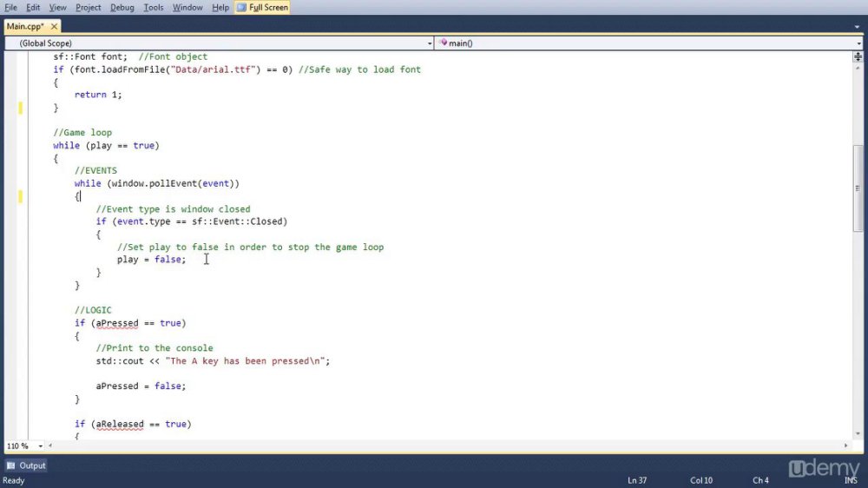
Task: Click 'while (play == true)' line
Action: click(106, 145)
